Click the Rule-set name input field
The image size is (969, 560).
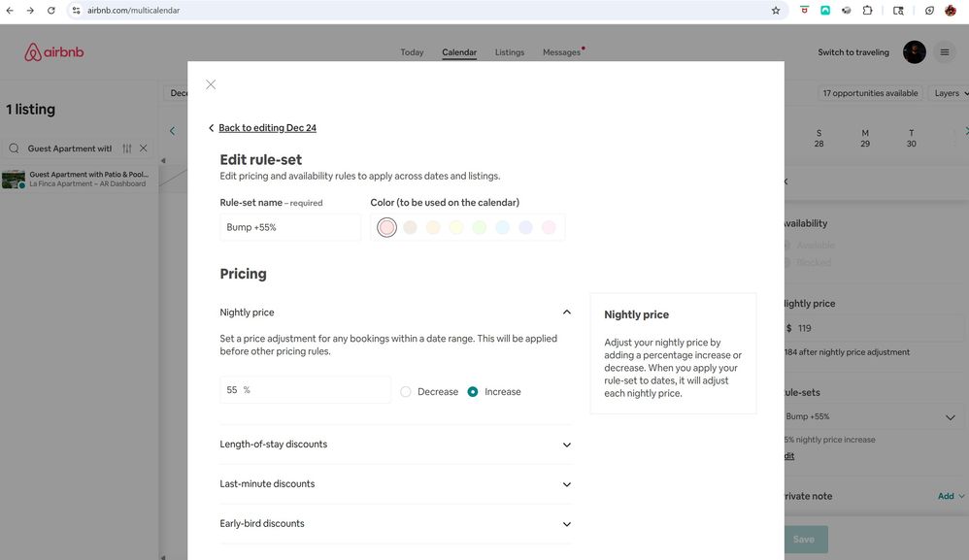(290, 227)
